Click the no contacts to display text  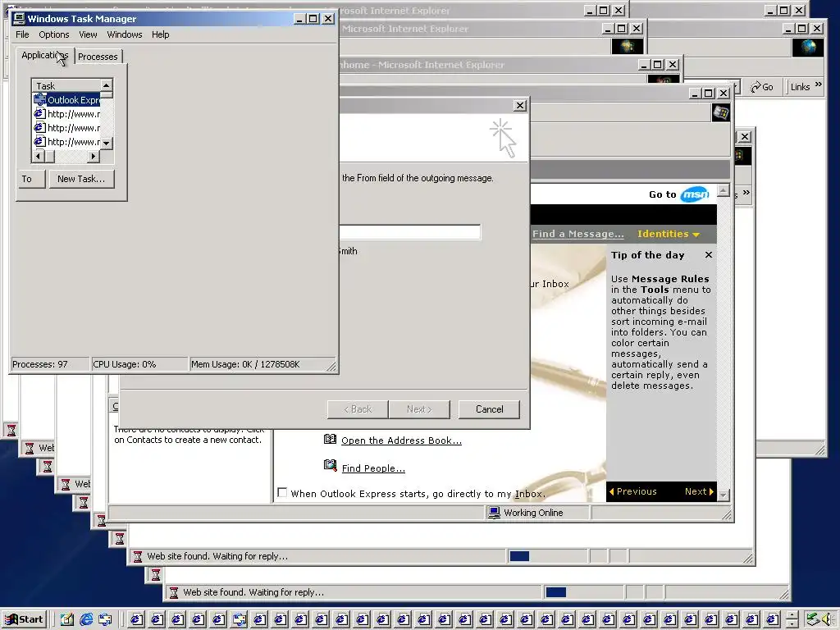(188, 435)
